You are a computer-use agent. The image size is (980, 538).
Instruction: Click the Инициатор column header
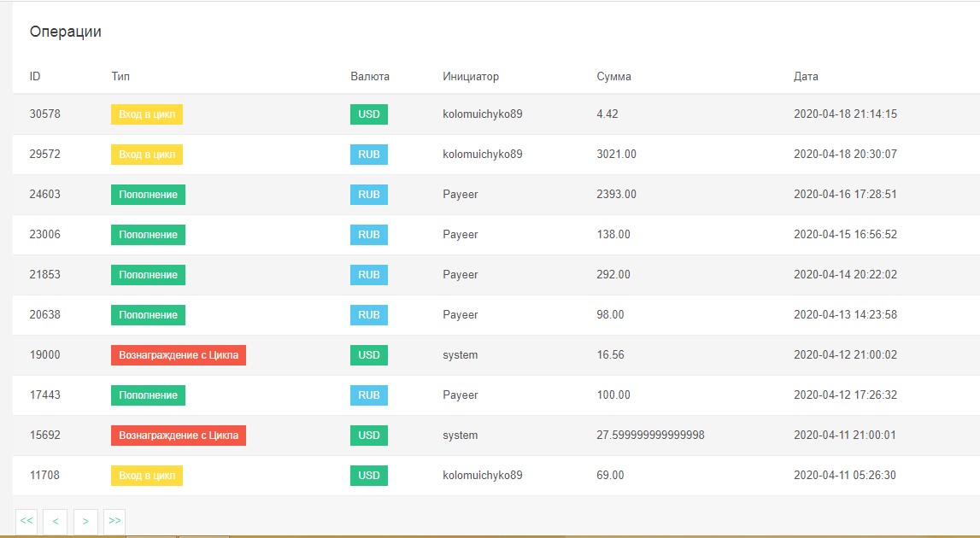click(x=470, y=77)
